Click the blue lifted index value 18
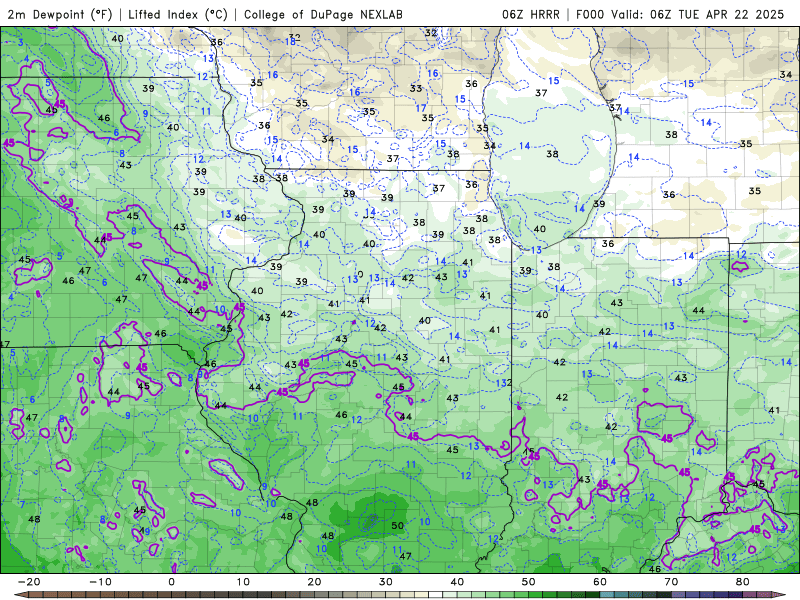800x600 pixels. click(x=290, y=42)
